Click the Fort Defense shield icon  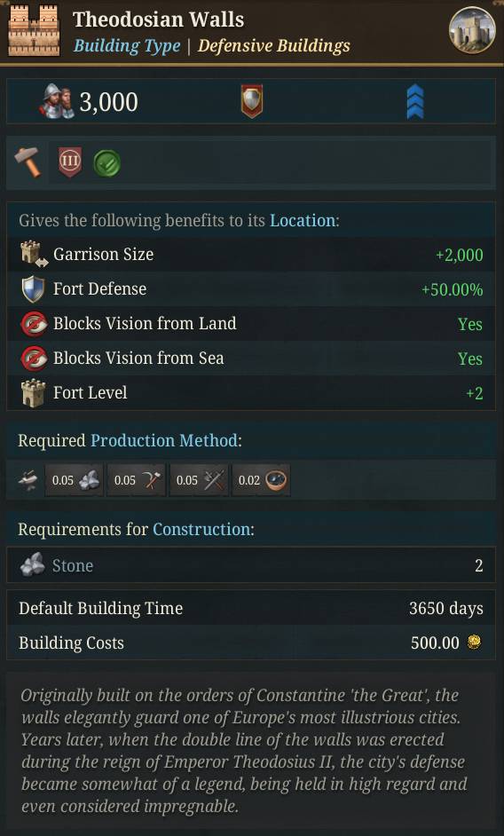point(33,289)
